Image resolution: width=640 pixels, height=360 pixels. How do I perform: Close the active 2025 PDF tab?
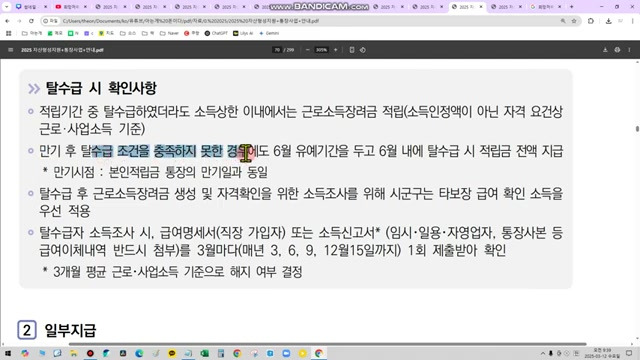481,7
